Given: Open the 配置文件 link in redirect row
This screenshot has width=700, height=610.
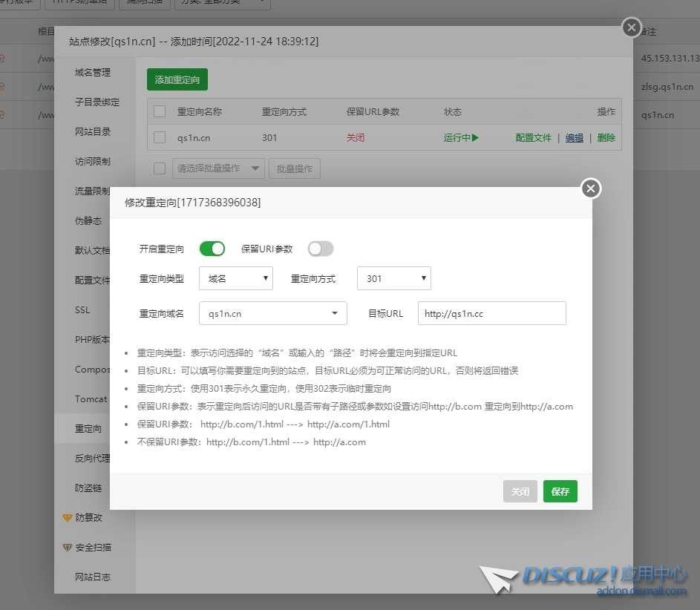Looking at the screenshot, I should coord(534,137).
